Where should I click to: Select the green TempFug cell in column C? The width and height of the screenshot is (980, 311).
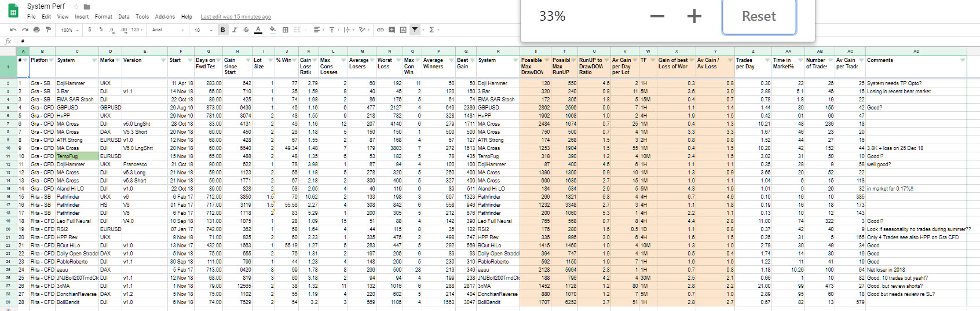(x=77, y=156)
